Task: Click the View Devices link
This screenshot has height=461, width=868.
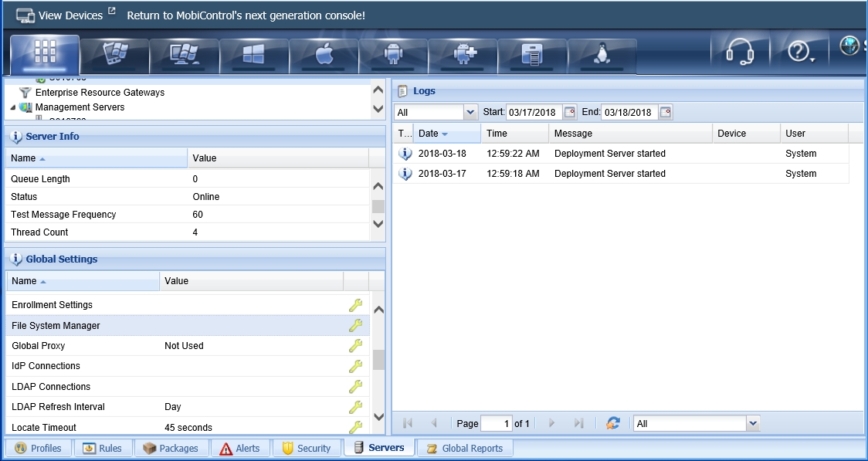Action: 70,15
